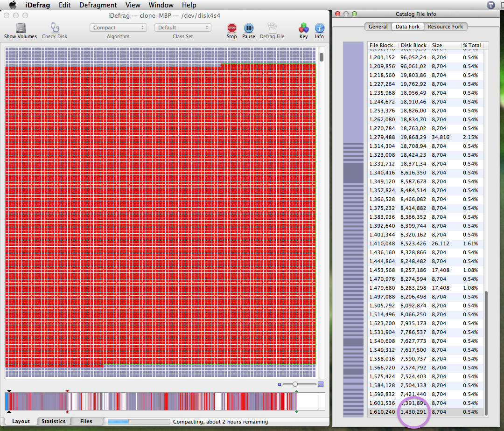Click the Defrag File icon

(272, 28)
